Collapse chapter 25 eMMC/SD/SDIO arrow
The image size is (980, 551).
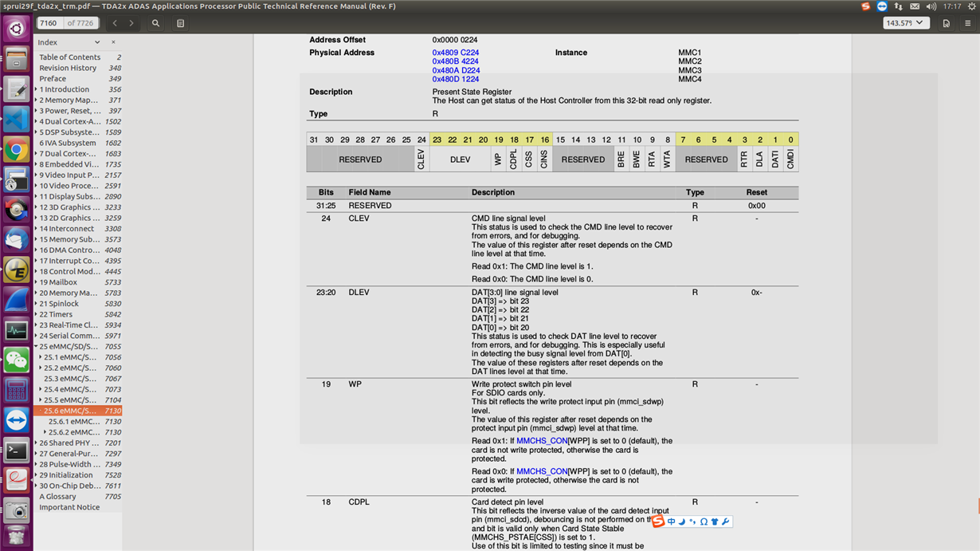(36, 346)
